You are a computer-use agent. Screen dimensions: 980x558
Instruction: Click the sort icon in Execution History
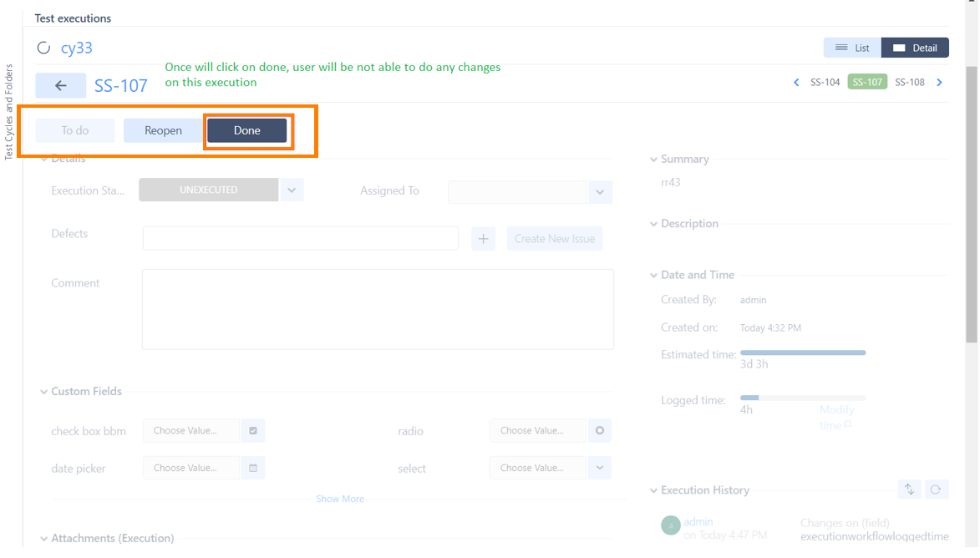909,490
